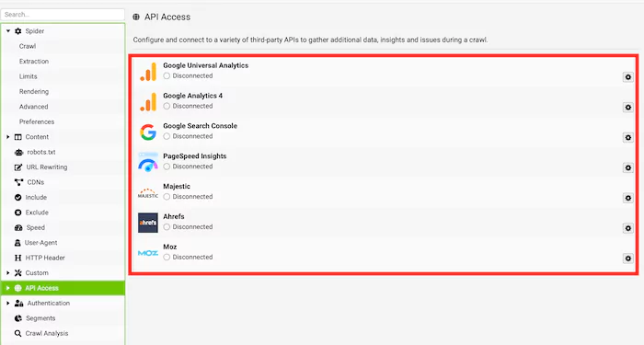
Task: Click the Speed gauge icon
Action: click(18, 228)
